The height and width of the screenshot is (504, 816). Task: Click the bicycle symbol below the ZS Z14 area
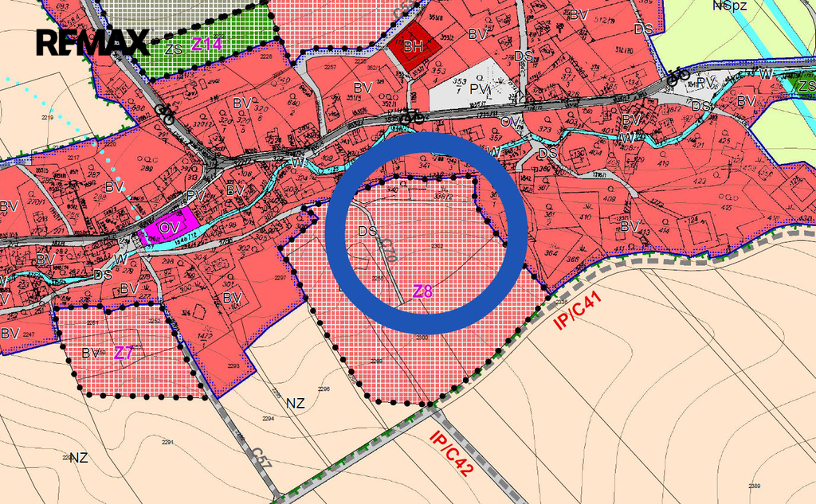(x=165, y=112)
